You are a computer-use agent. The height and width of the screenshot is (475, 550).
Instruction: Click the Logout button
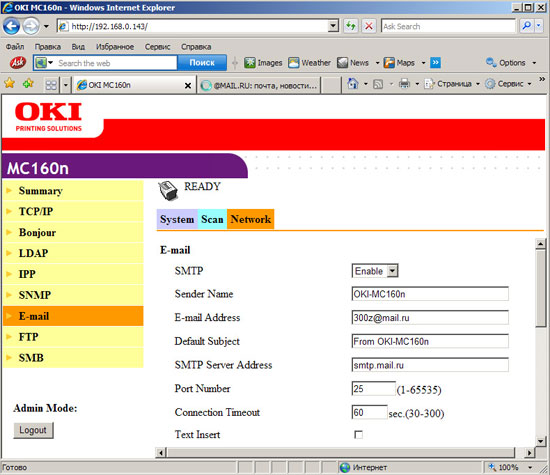point(33,430)
